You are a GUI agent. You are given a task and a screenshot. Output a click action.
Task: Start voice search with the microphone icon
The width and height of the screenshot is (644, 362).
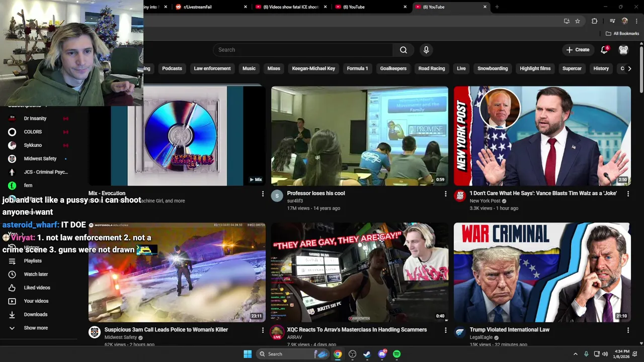(426, 50)
